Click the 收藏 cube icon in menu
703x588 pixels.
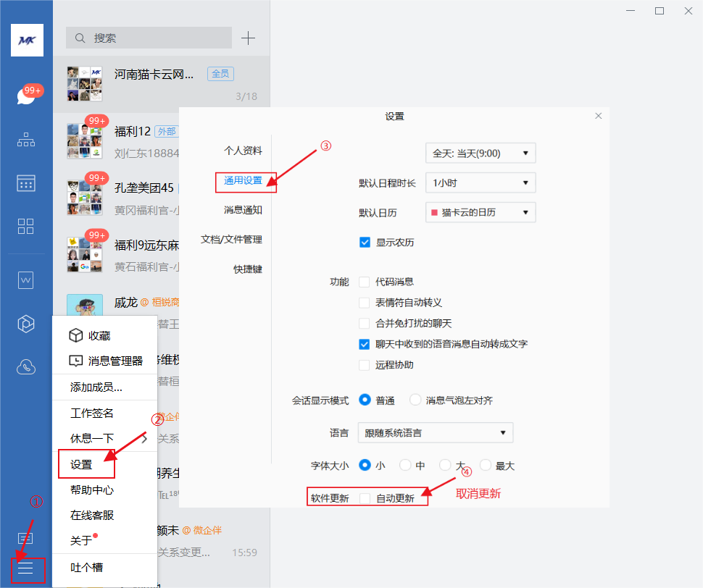click(76, 335)
